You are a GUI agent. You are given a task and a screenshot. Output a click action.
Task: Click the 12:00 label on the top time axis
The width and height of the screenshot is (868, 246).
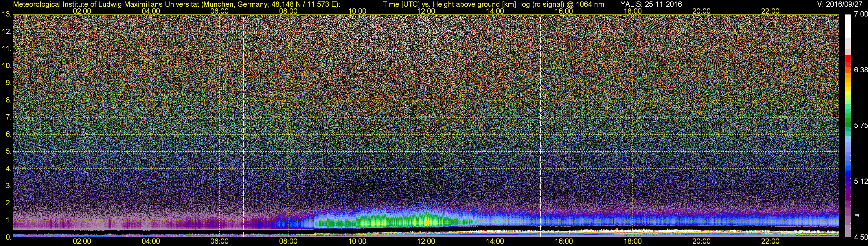click(x=426, y=11)
